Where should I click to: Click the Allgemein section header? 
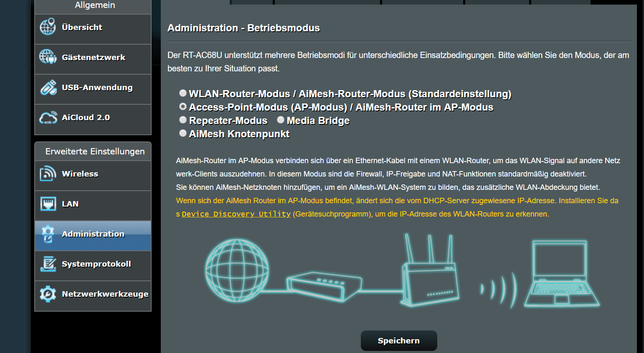(95, 5)
